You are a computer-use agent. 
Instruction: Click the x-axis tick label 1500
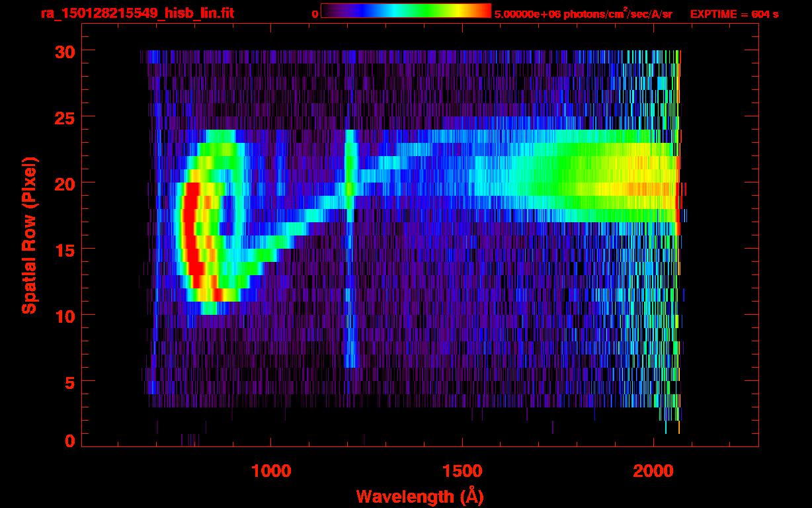pos(462,470)
